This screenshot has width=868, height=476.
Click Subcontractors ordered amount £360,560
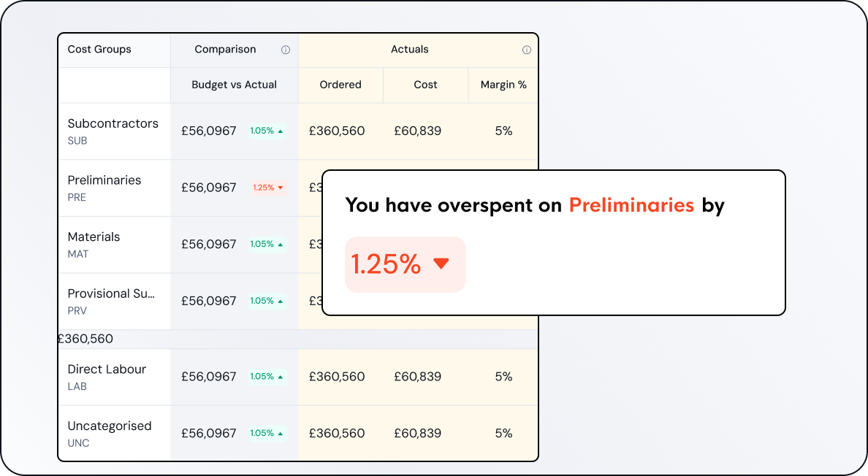coord(337,131)
